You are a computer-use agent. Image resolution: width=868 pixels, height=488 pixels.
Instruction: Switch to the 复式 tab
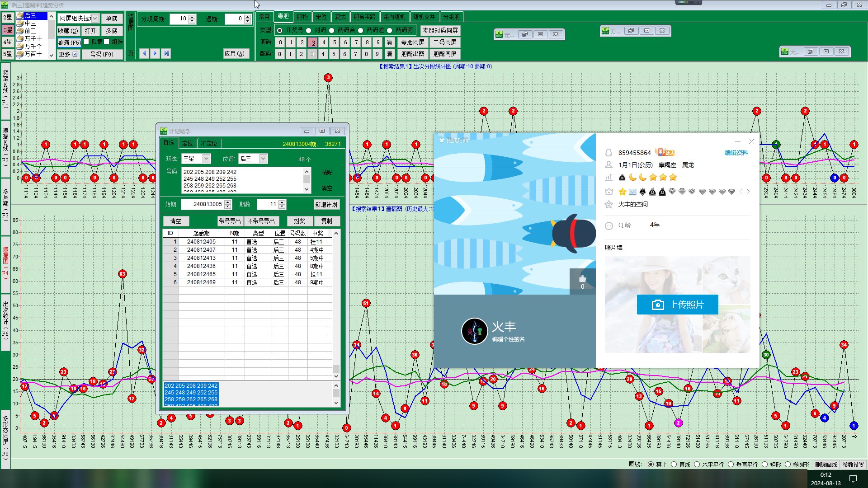pyautogui.click(x=340, y=17)
